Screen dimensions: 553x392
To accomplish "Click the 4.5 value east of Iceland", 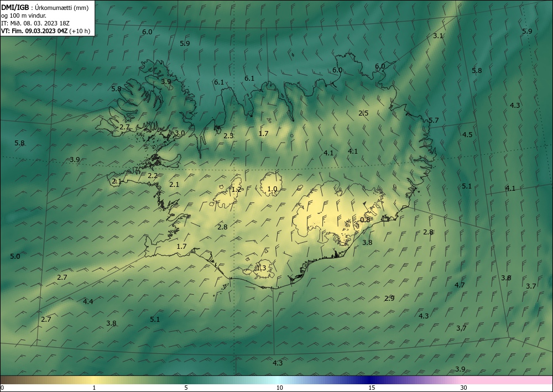I will click(x=467, y=135).
